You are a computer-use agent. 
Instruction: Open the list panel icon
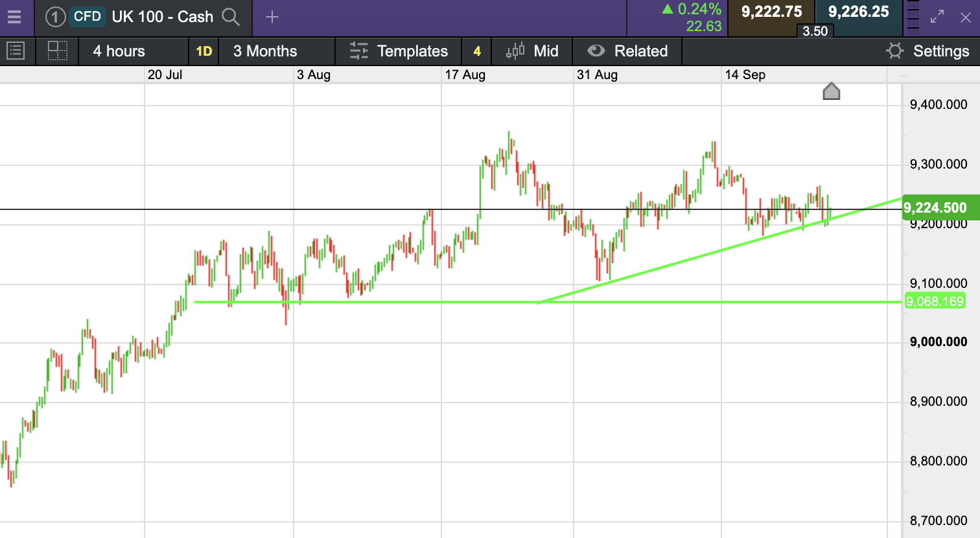15,51
